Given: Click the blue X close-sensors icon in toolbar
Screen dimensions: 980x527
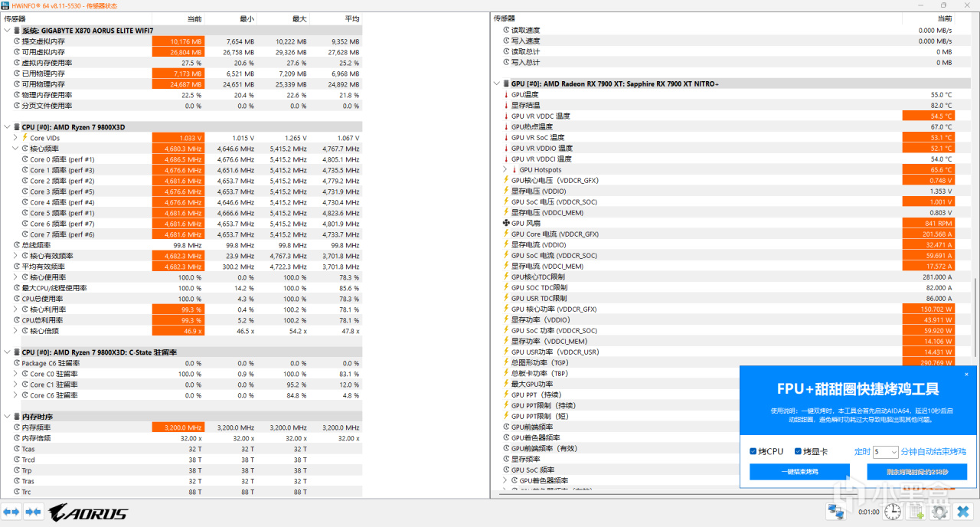Looking at the screenshot, I should tap(964, 512).
